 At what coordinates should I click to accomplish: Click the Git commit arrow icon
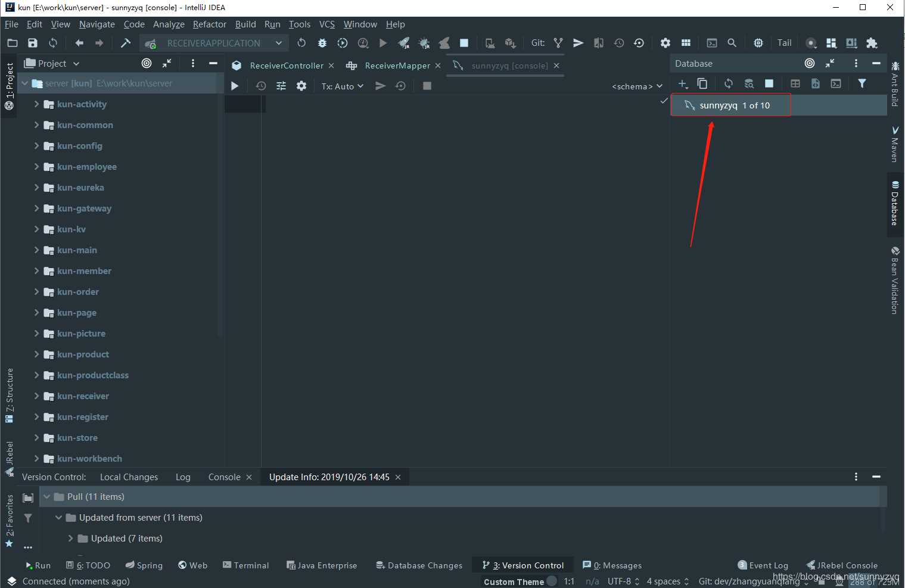pos(578,43)
